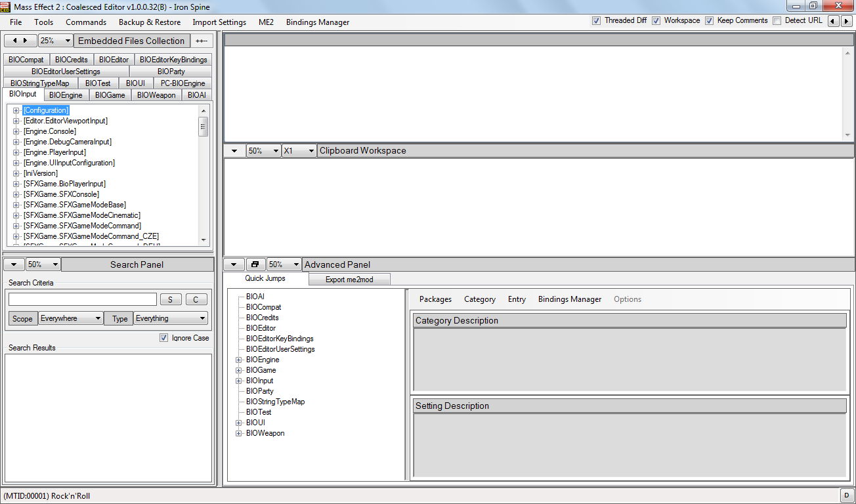Open Bindings Manager in the top menu bar
Screen dimensions: 856x504
318,22
